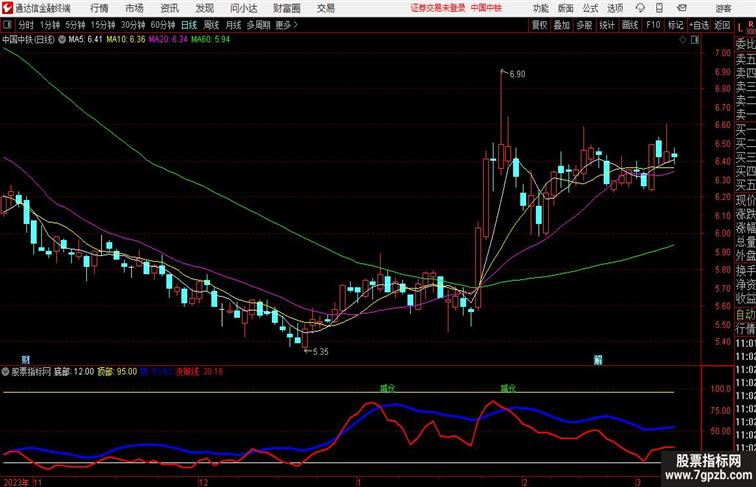This screenshot has width=756, height=487.
Task: Click the 顶部: 95.00 indicator value
Action: [117, 372]
